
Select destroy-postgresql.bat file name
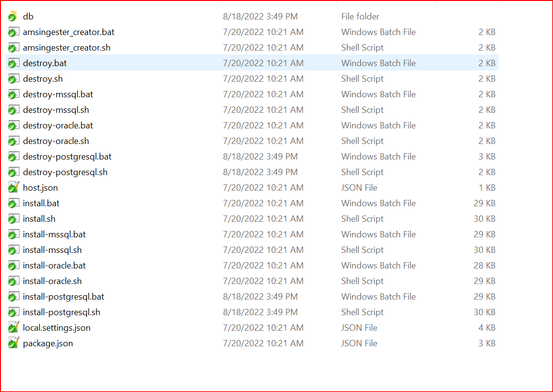click(67, 157)
